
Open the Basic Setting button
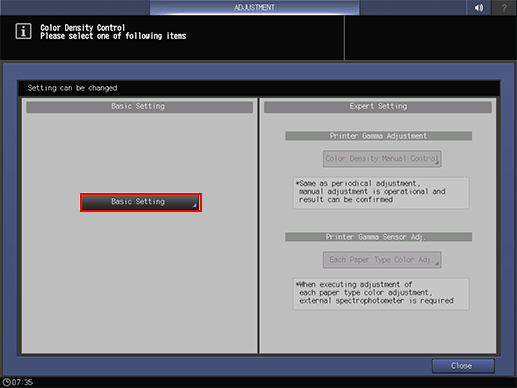[141, 202]
